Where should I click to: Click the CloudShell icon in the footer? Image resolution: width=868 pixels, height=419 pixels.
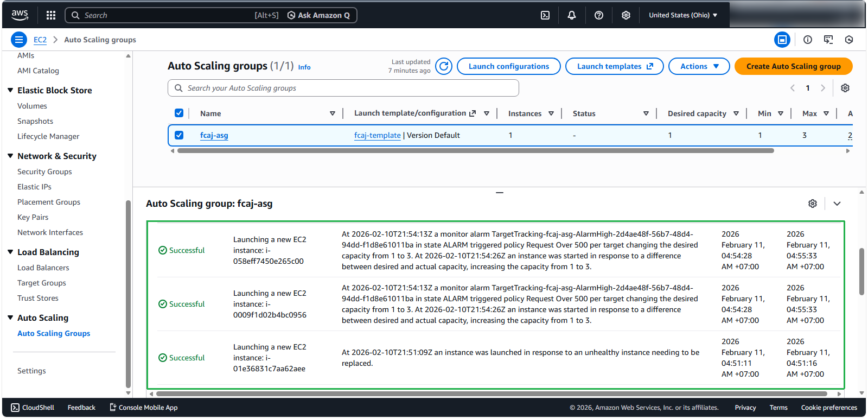pyautogui.click(x=15, y=408)
